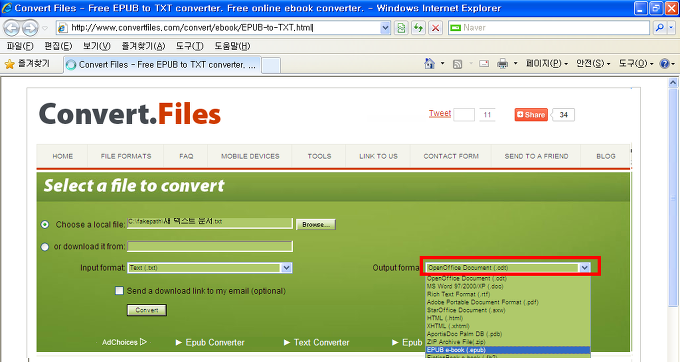
Task: Open the 편집(E) menu
Action: click(58, 46)
